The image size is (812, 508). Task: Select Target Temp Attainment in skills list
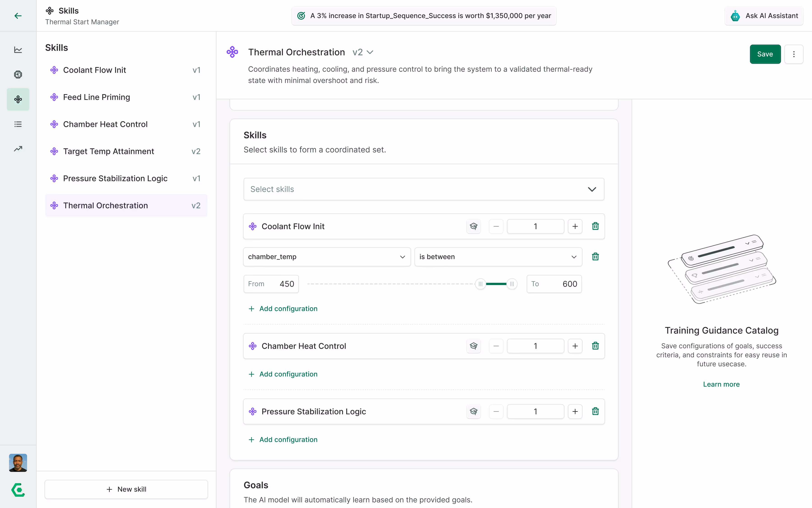pos(126,151)
